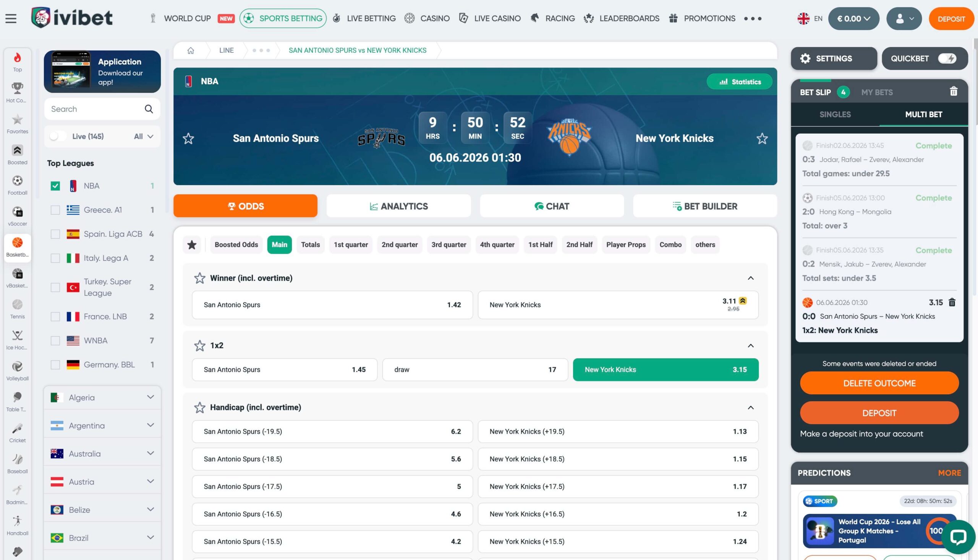Remove Spurs–Knicks bet with trash icon
Image resolution: width=978 pixels, height=560 pixels.
coord(952,302)
